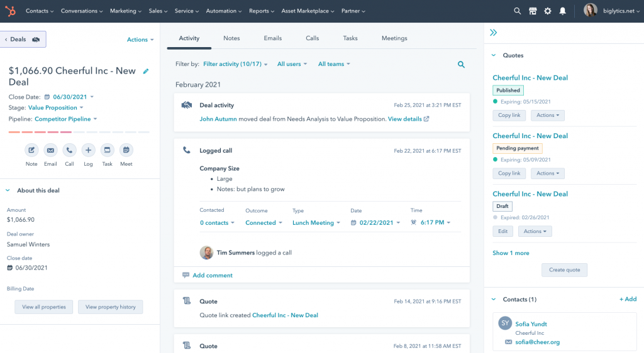Open the sofia@cheer.org email link

[x=538, y=342]
